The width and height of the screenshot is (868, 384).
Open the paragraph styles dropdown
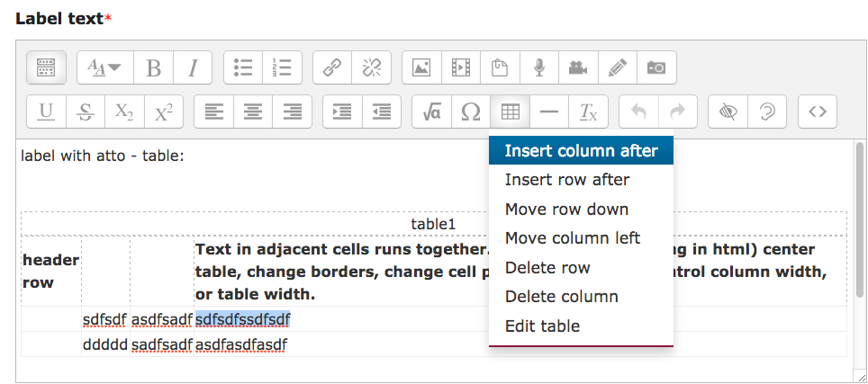click(x=105, y=67)
